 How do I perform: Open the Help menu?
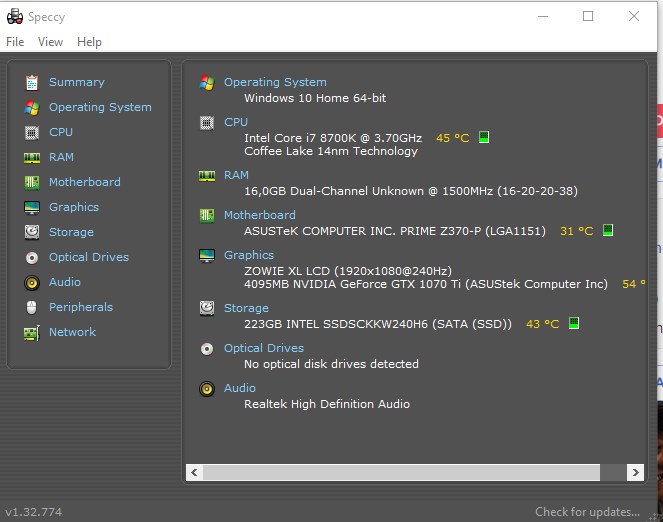point(89,42)
